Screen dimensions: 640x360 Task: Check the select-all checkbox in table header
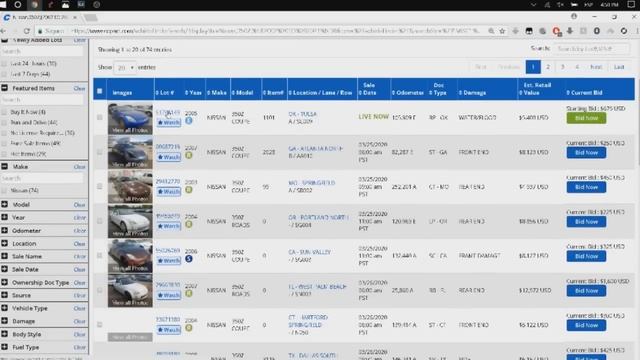pos(100,91)
